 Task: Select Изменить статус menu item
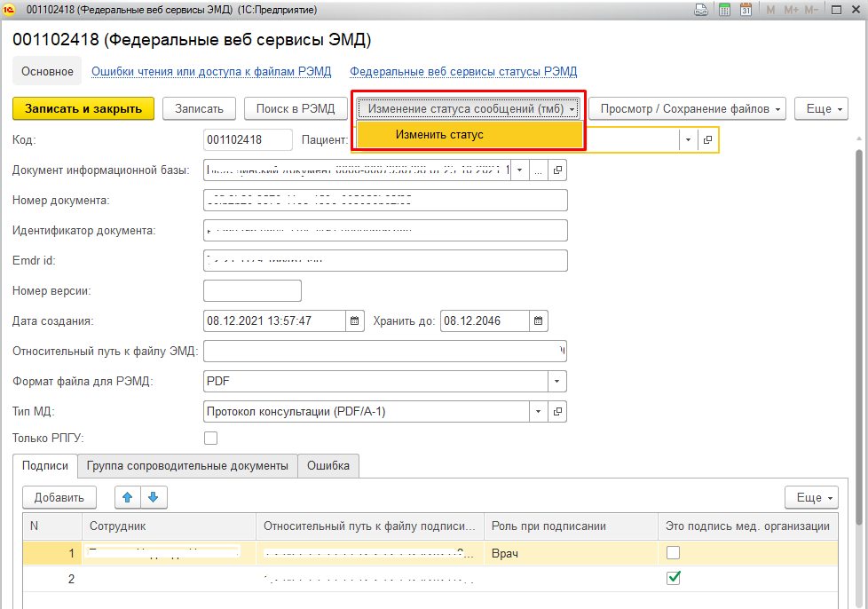[x=439, y=134]
